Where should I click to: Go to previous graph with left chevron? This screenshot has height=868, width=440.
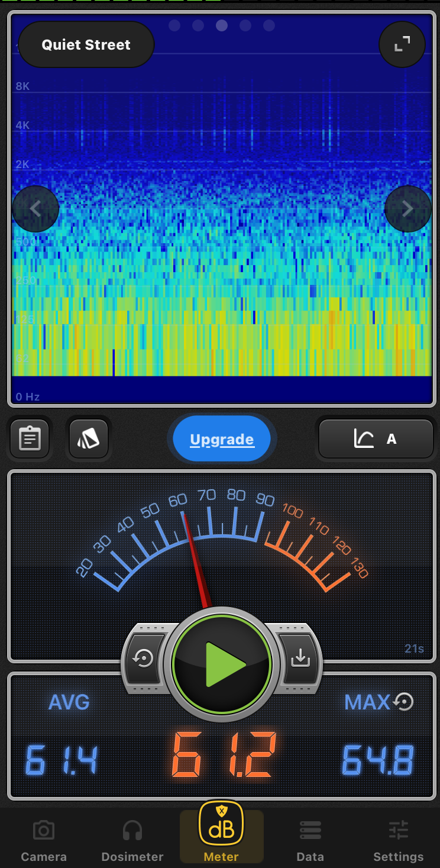click(35, 208)
